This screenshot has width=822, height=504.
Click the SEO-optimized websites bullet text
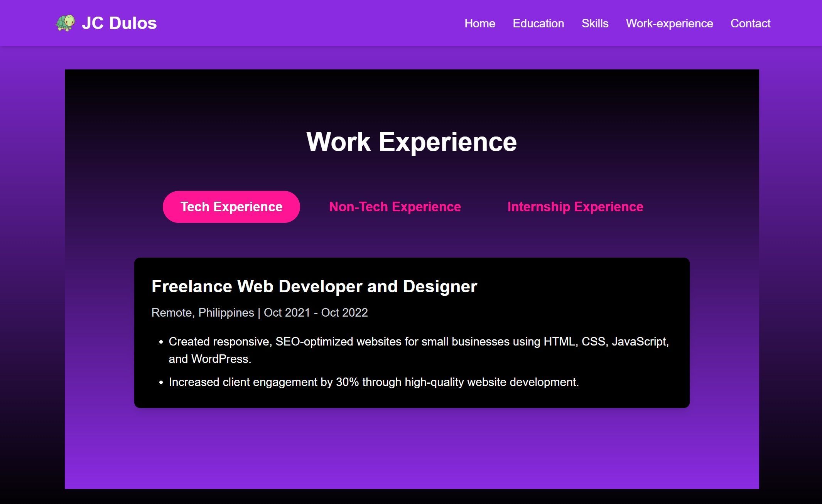click(419, 342)
